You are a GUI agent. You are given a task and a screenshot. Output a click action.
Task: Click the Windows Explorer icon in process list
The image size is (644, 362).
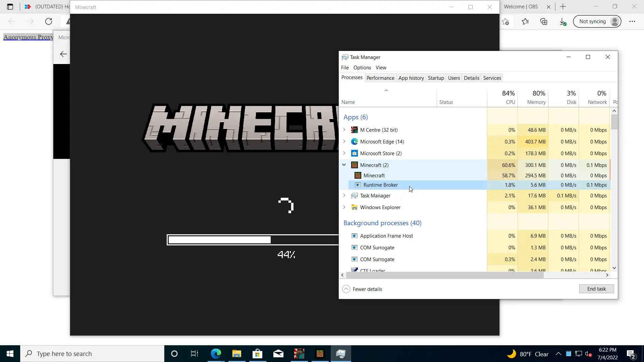354,207
